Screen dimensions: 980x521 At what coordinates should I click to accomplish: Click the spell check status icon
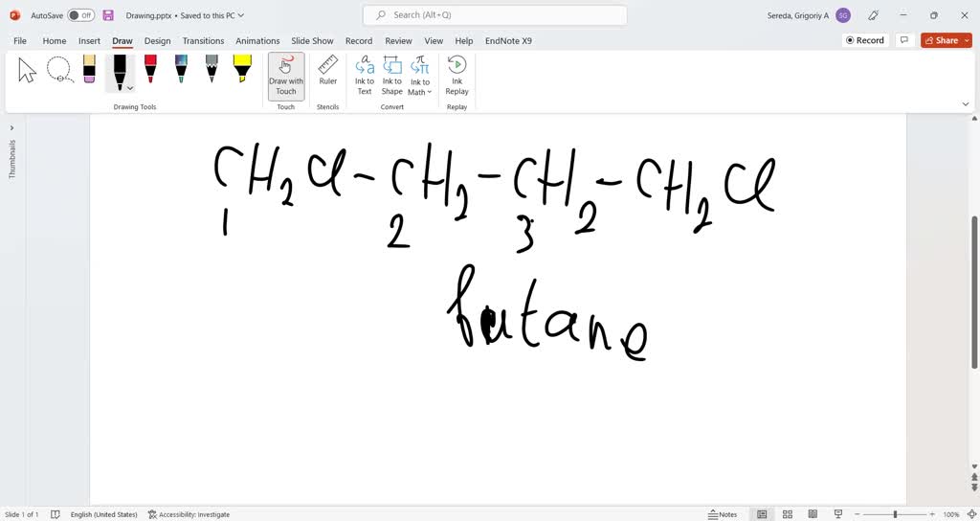pos(55,514)
